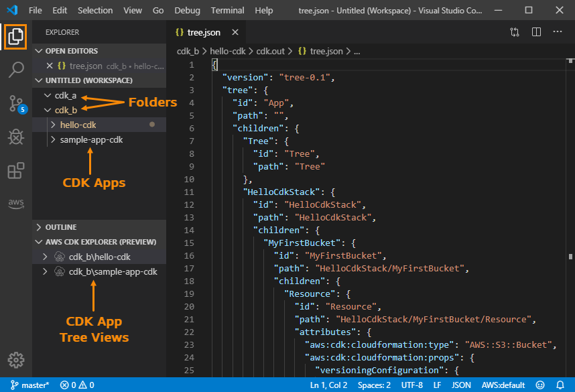Open the editor More Actions ellipsis
The width and height of the screenshot is (575, 392).
(x=558, y=32)
